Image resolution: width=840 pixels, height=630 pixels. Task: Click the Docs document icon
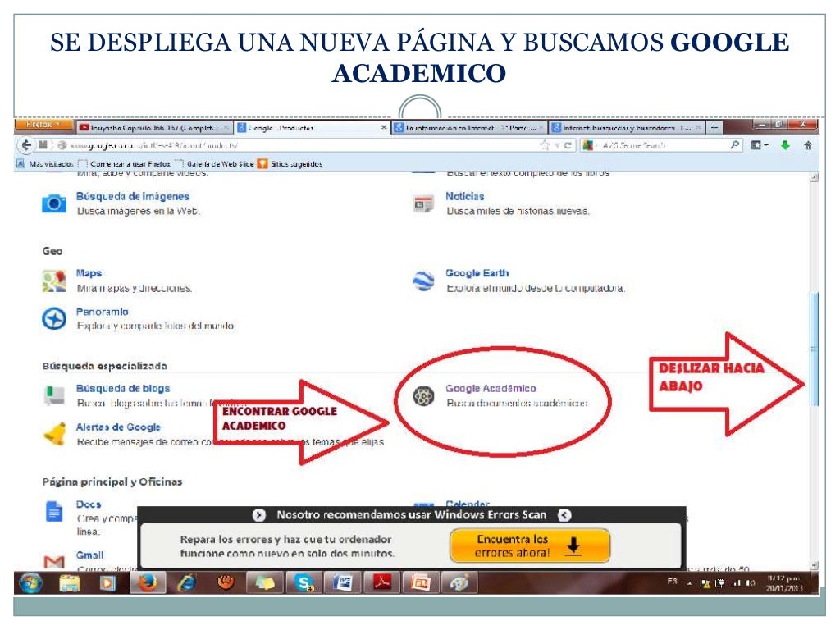point(54,512)
